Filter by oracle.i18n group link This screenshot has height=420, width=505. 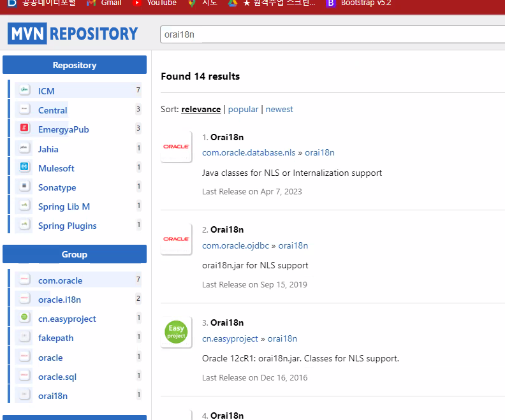59,300
